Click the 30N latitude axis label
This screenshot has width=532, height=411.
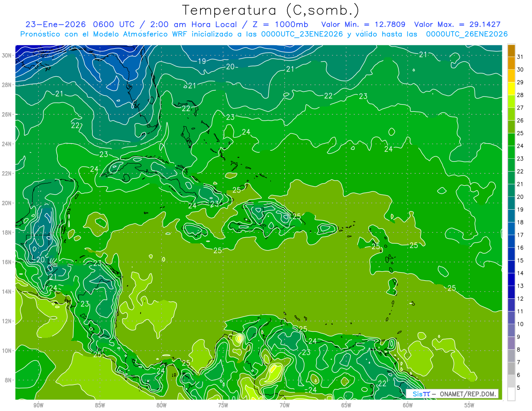click(8, 55)
